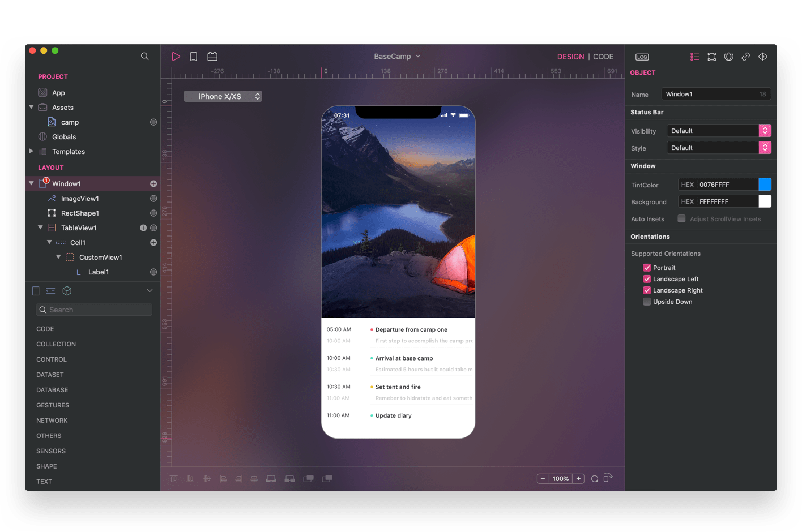This screenshot has height=532, width=802.
Task: Toggle the Portrait orientation checkbox
Action: coord(647,268)
